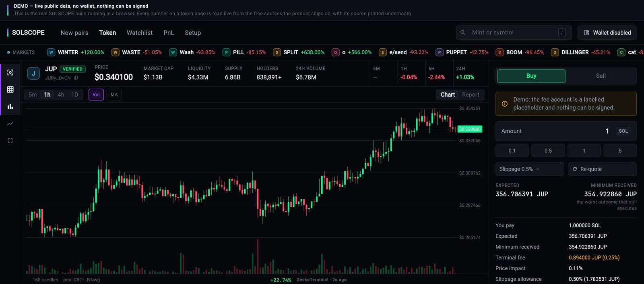
Task: Select the bar chart sidebar icon
Action: click(10, 107)
